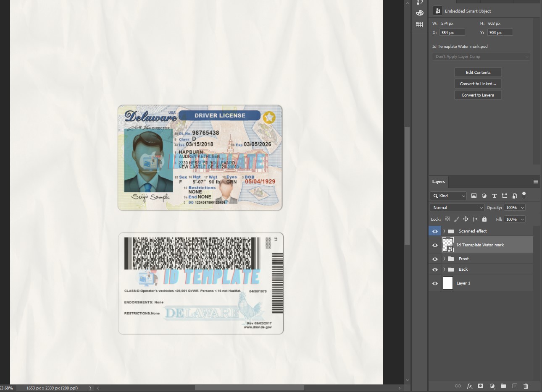
Task: Click the Scanned effect group folder icon
Action: pos(451,231)
